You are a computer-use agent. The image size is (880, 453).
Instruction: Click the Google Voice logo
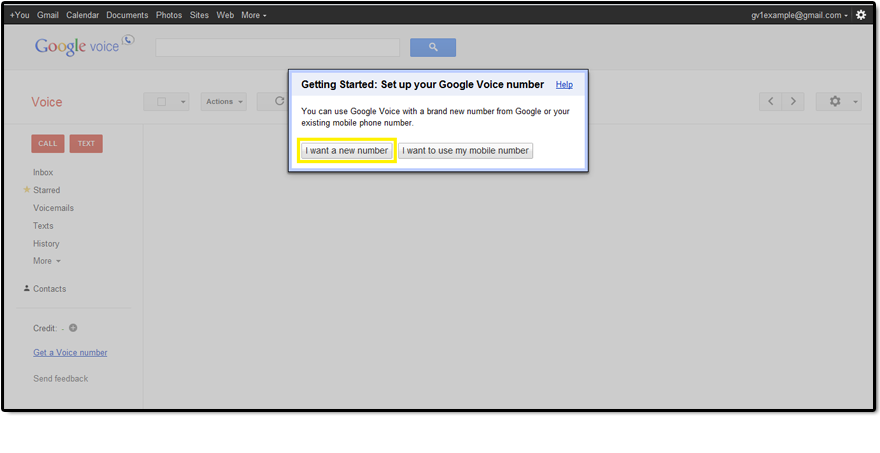click(x=83, y=46)
